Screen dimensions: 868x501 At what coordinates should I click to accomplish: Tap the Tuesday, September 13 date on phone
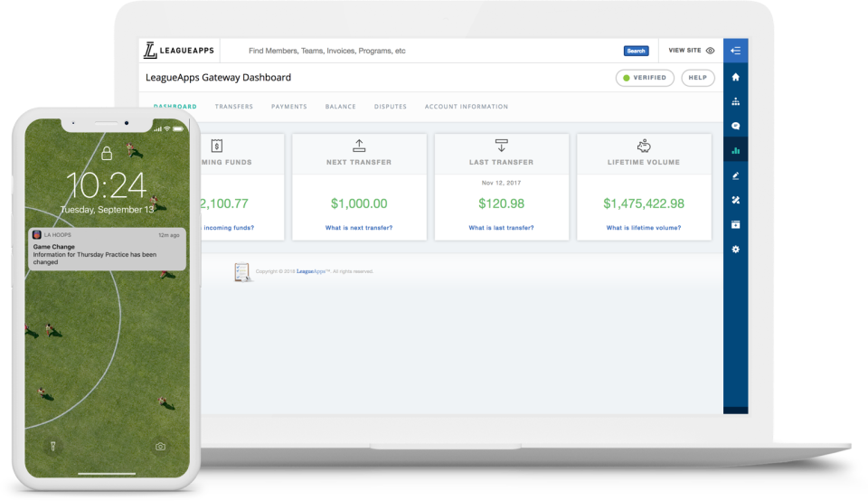tap(107, 210)
